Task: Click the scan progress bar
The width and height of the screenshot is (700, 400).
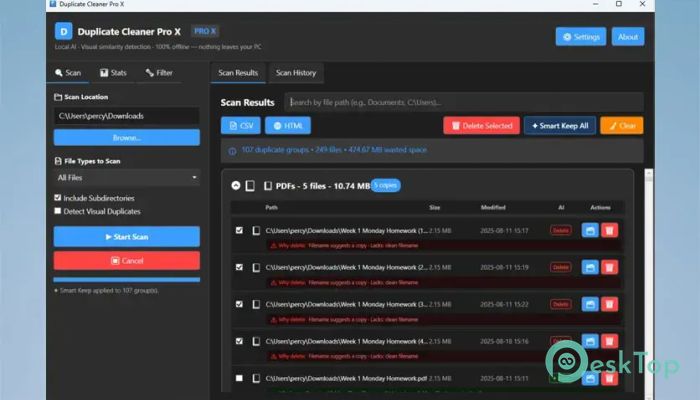Action: [x=127, y=280]
